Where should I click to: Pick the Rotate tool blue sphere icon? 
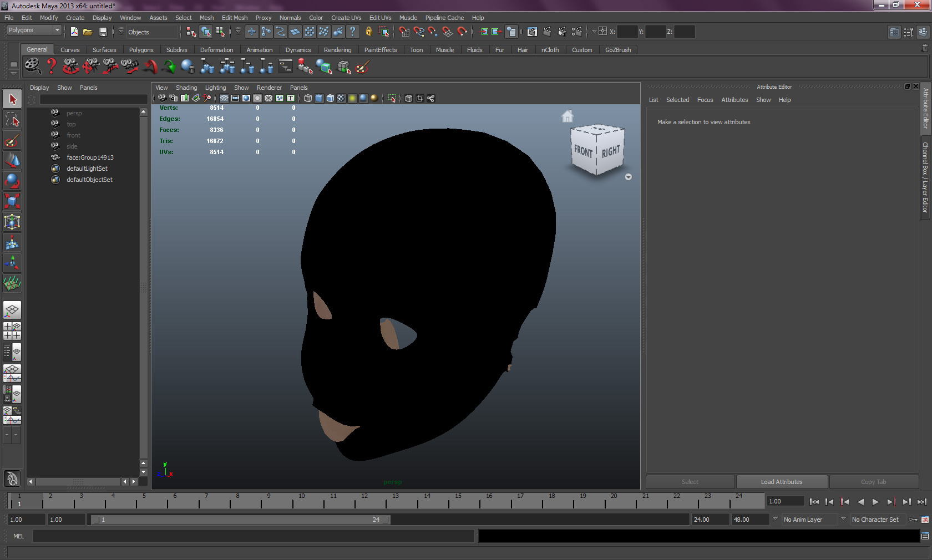pyautogui.click(x=12, y=181)
